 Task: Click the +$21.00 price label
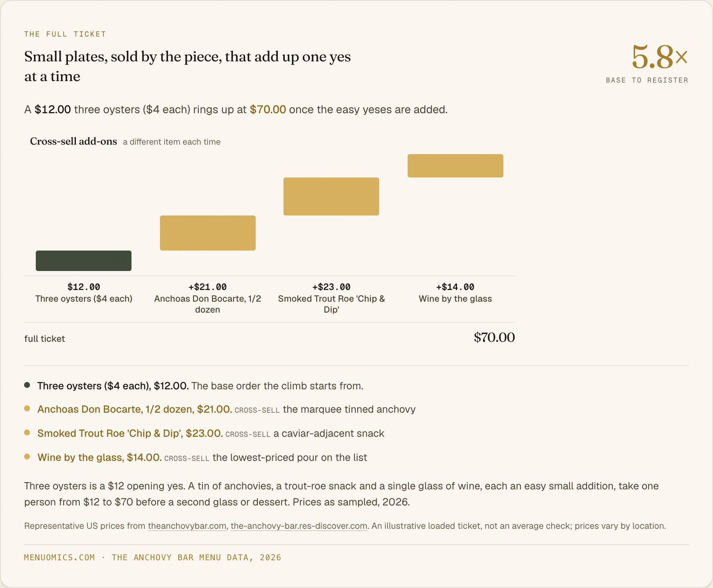[207, 287]
